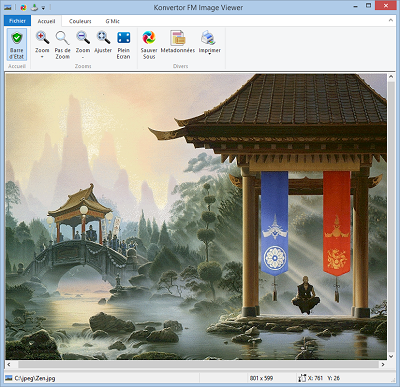Expand the Imprimer dropdown arrow

209,54
